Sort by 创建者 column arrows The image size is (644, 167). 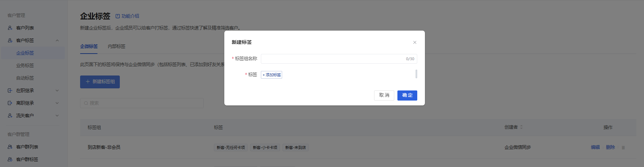click(521, 127)
